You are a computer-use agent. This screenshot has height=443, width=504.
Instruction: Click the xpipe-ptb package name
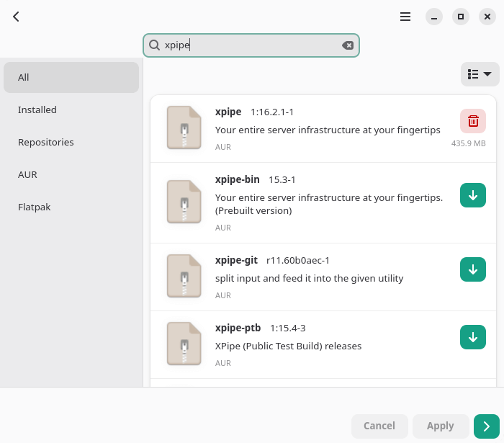(x=238, y=328)
